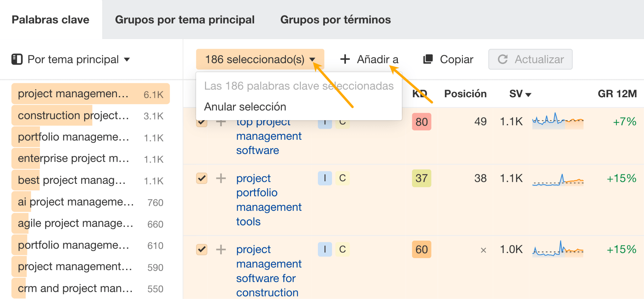Click Anular selección to deselect keywords
Viewport: 644px width, 299px height.
click(245, 106)
